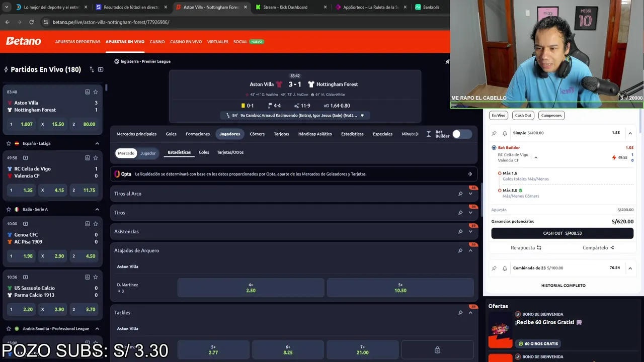The image size is (644, 362).
Task: Favorite the RC Celta de Vigo match
Action: pos(96,158)
